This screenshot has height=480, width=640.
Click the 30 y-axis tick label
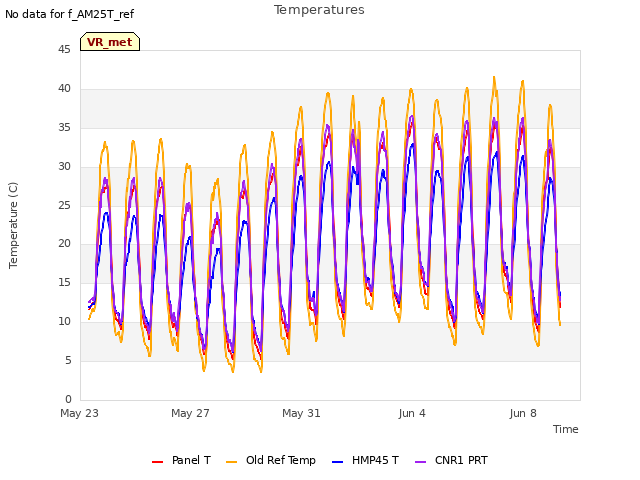coord(64,167)
